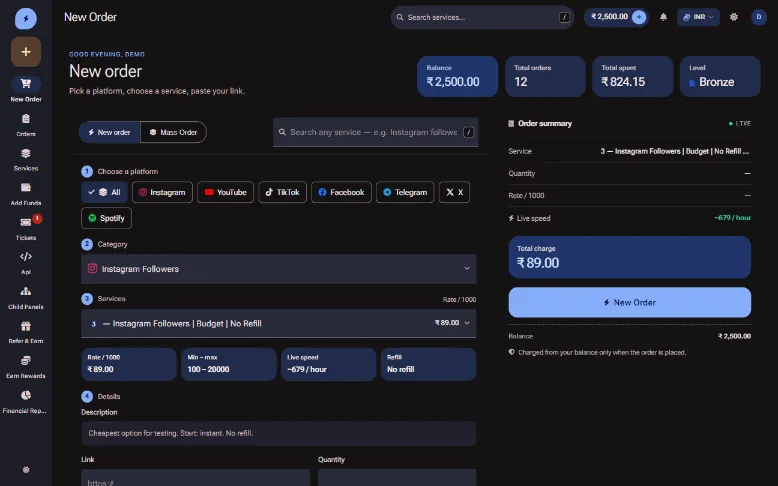The height and width of the screenshot is (486, 778).
Task: Click plus icon beside ₹2,500.00 balance
Action: pyautogui.click(x=639, y=17)
